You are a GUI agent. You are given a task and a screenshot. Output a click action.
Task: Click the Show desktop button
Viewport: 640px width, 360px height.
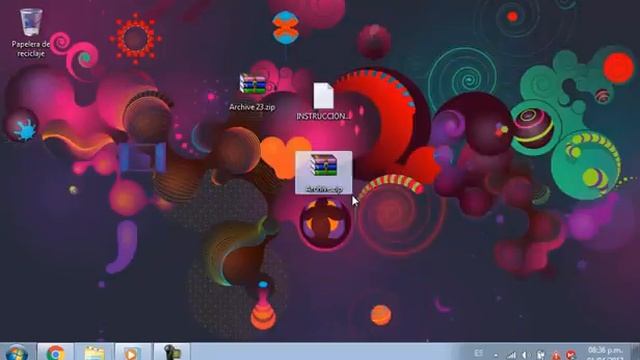635,352
